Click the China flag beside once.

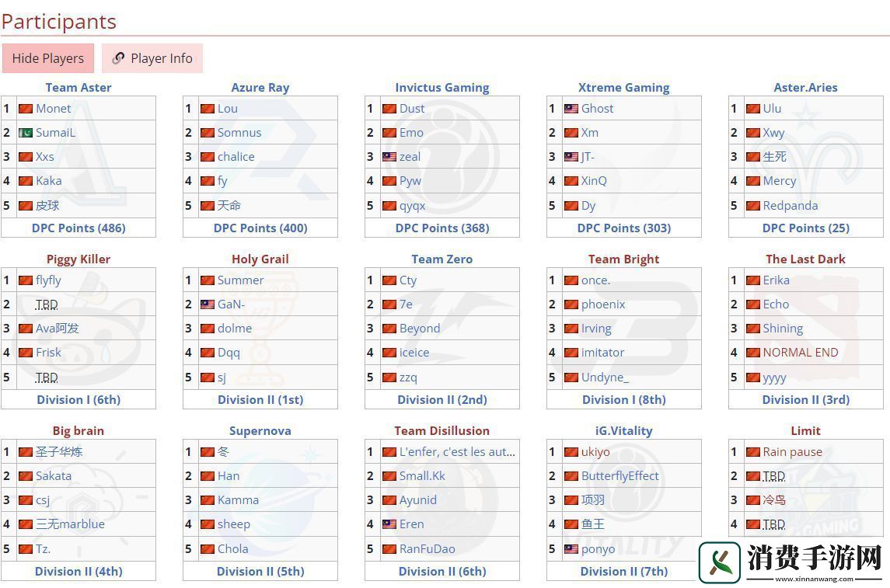(x=571, y=280)
